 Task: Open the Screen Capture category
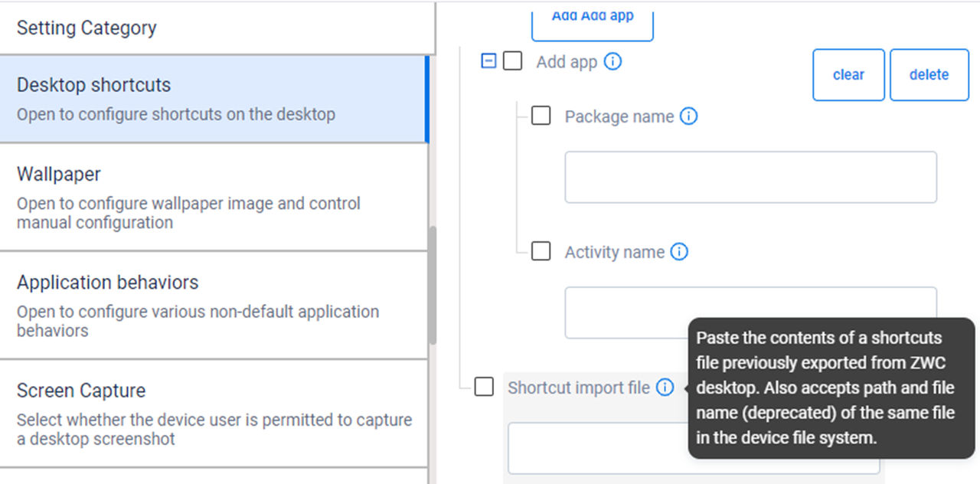click(214, 414)
